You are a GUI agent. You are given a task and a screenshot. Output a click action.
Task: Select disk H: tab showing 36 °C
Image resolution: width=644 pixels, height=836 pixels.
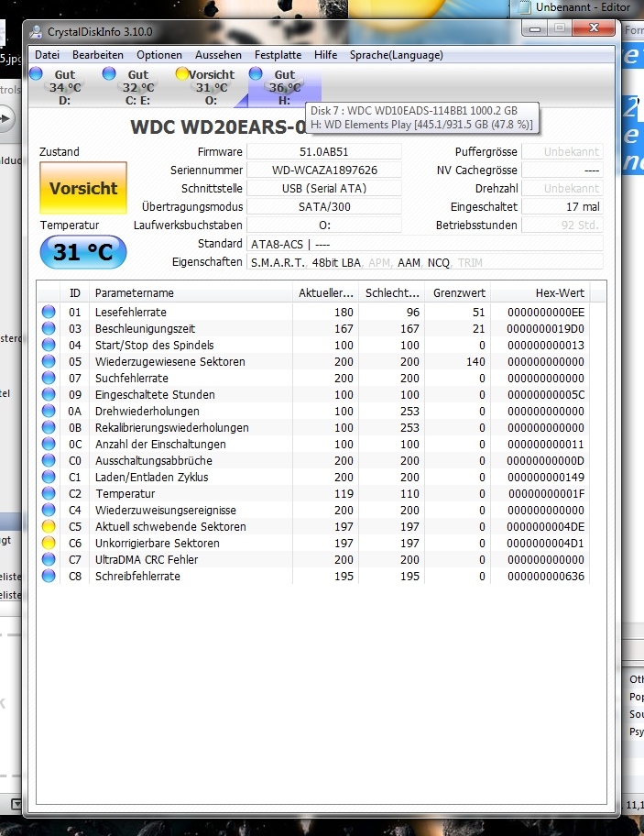tap(285, 87)
